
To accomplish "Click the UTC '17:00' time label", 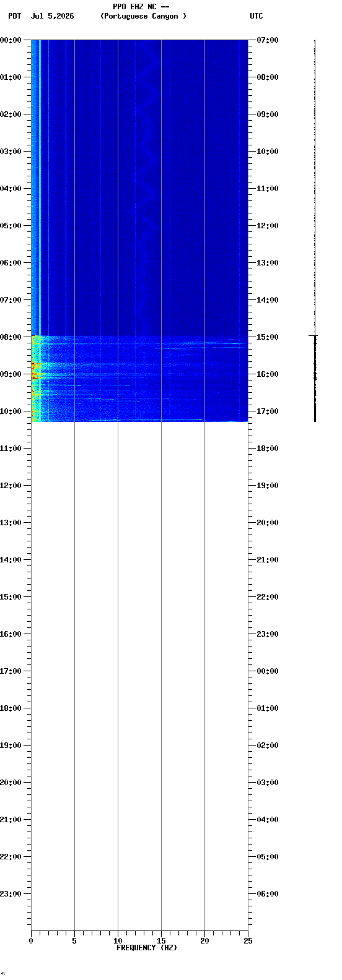I will coord(268,411).
